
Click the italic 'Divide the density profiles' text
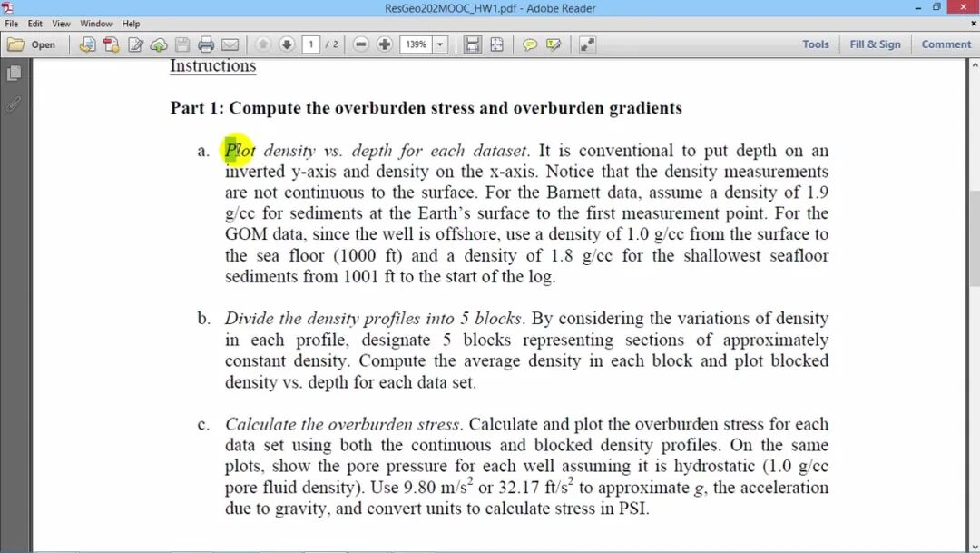373,319
